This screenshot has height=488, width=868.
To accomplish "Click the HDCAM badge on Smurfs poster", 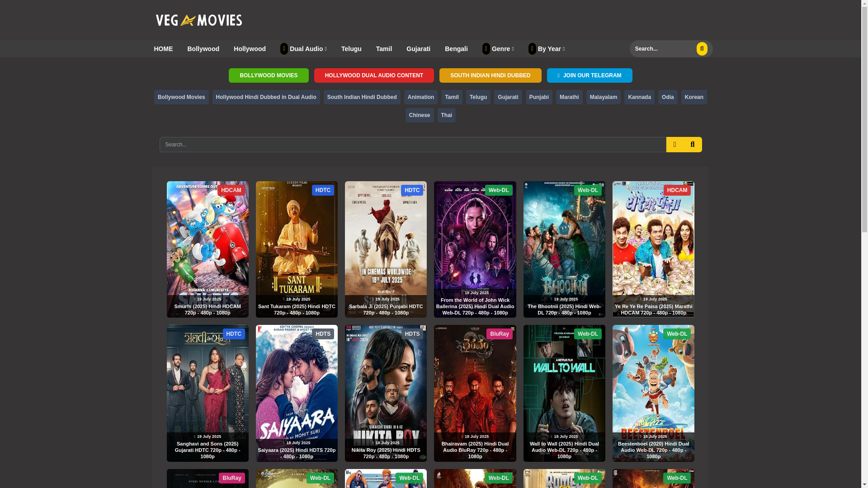I will pos(231,190).
